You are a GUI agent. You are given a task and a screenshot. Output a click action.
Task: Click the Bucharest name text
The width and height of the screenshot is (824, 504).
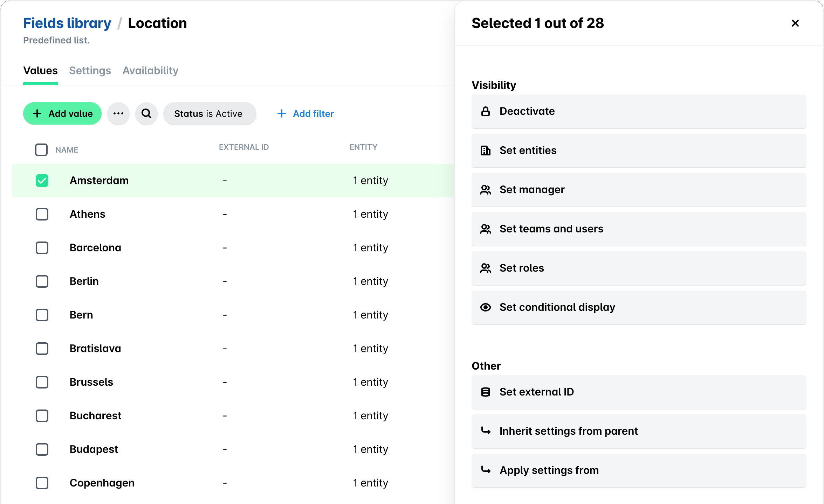[x=95, y=416]
